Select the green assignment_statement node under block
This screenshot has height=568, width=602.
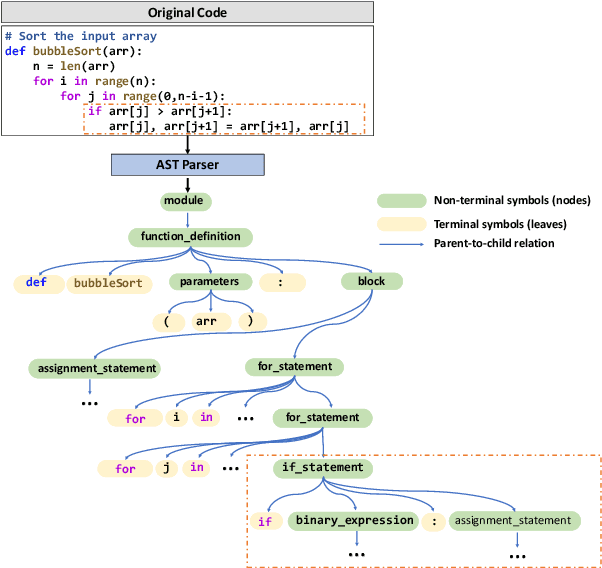[92, 368]
